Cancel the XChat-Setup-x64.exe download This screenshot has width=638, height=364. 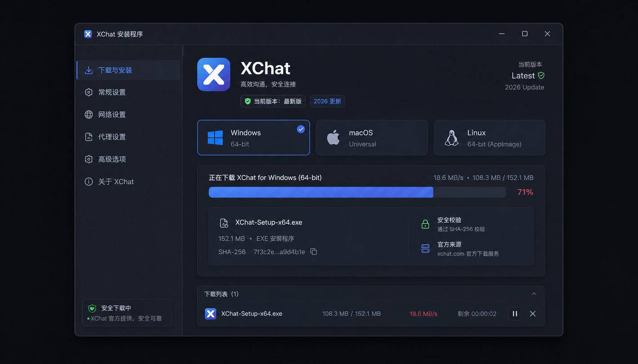(x=533, y=314)
